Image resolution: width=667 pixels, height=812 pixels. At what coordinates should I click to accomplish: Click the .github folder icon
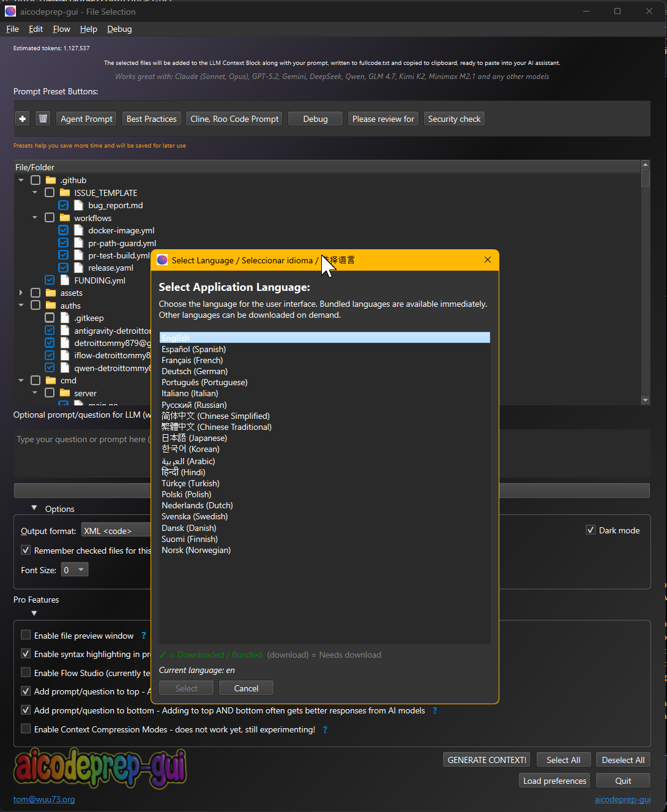pos(51,180)
